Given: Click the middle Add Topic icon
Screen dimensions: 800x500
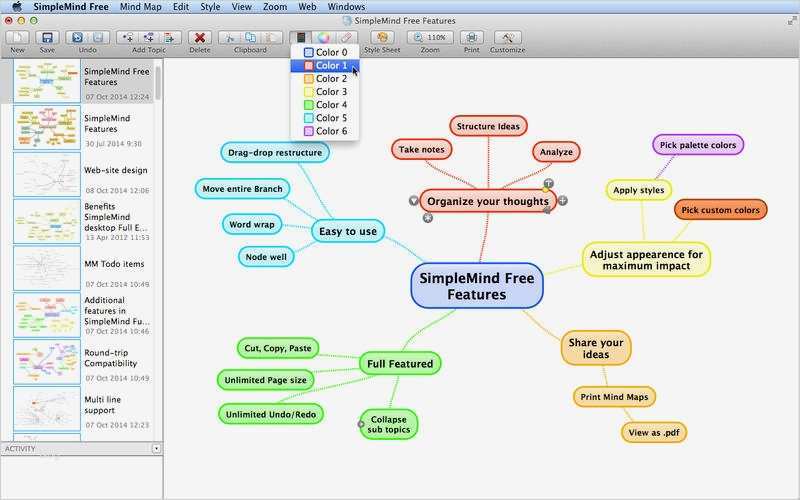Looking at the screenshot, I should [x=148, y=38].
